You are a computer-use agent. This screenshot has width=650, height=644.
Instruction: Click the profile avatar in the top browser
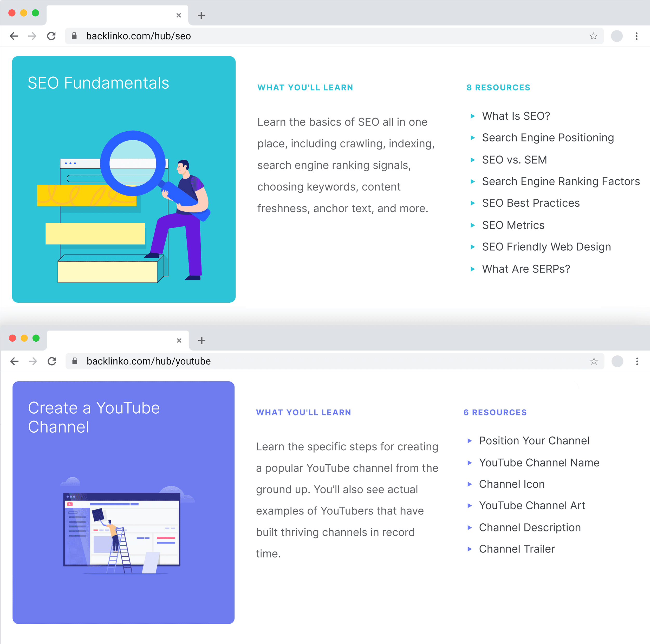point(616,36)
